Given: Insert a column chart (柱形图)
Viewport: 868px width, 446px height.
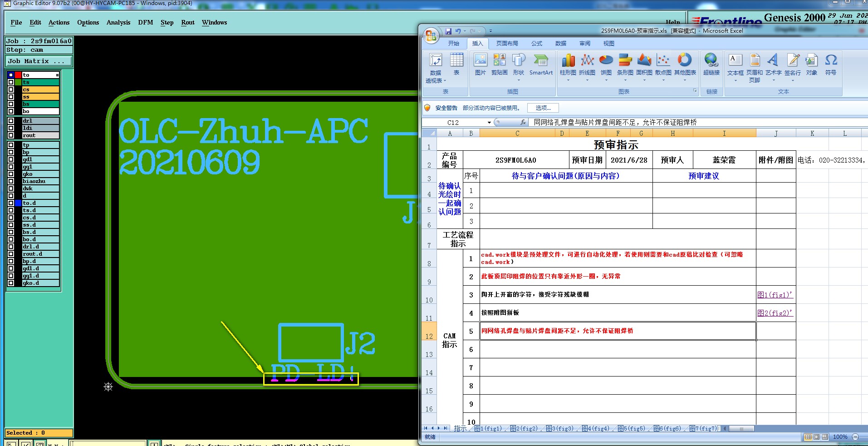Looking at the screenshot, I should coord(568,67).
